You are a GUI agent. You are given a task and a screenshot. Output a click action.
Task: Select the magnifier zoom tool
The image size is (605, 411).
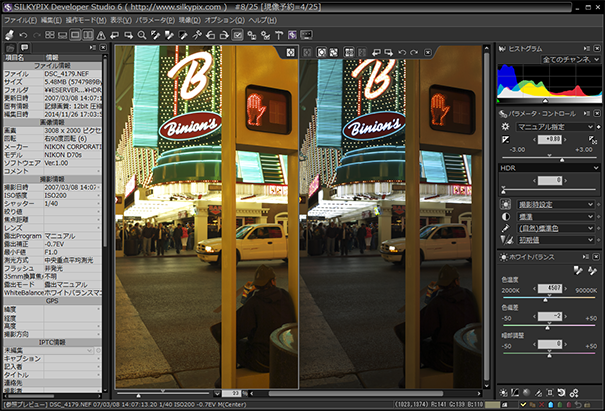142,36
